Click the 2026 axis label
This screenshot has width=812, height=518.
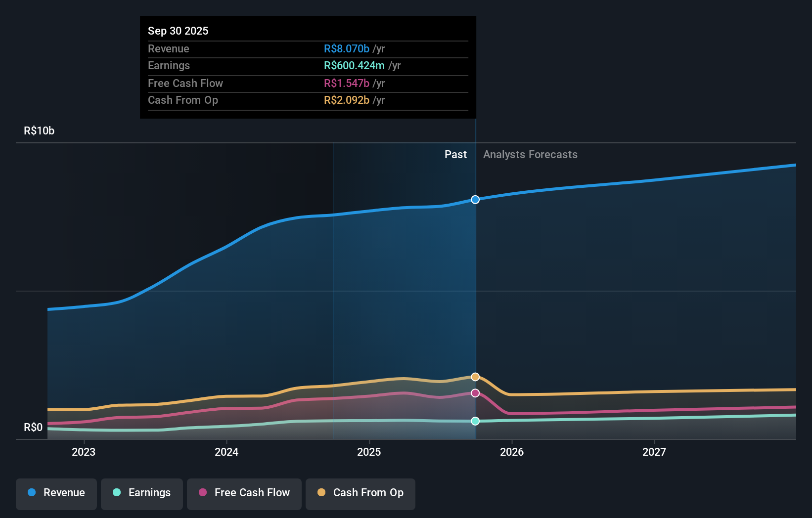513,451
